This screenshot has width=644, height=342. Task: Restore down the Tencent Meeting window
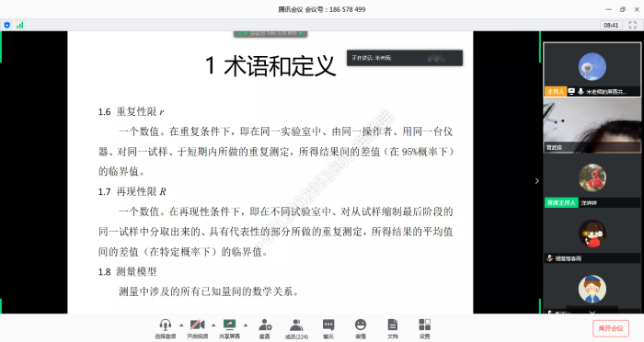(623, 9)
